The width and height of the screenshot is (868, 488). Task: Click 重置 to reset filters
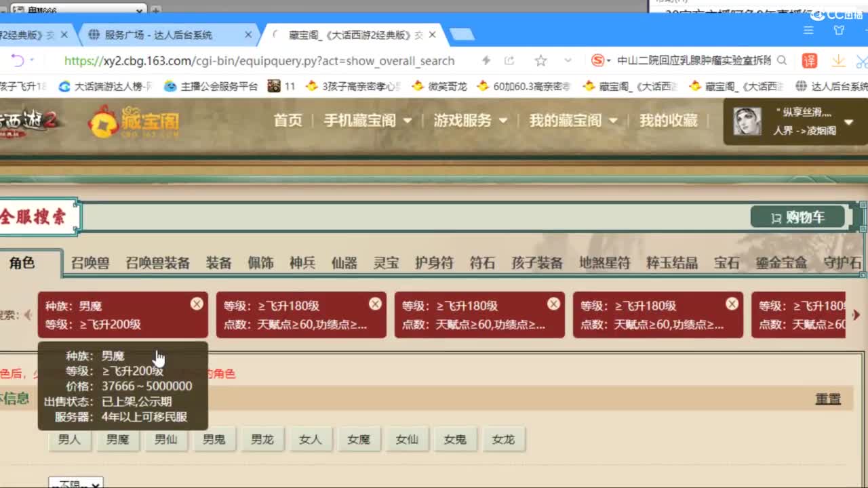coord(828,399)
